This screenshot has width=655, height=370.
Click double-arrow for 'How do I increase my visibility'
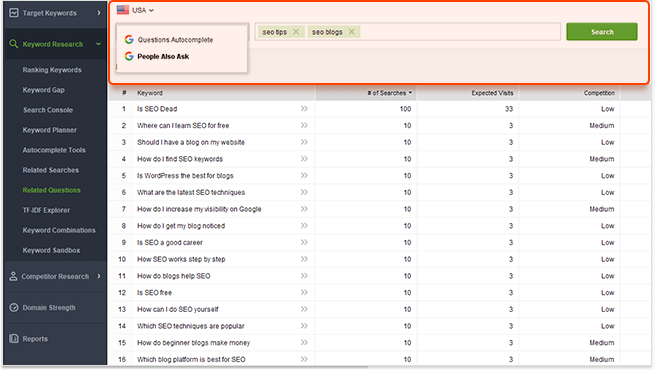(x=304, y=209)
